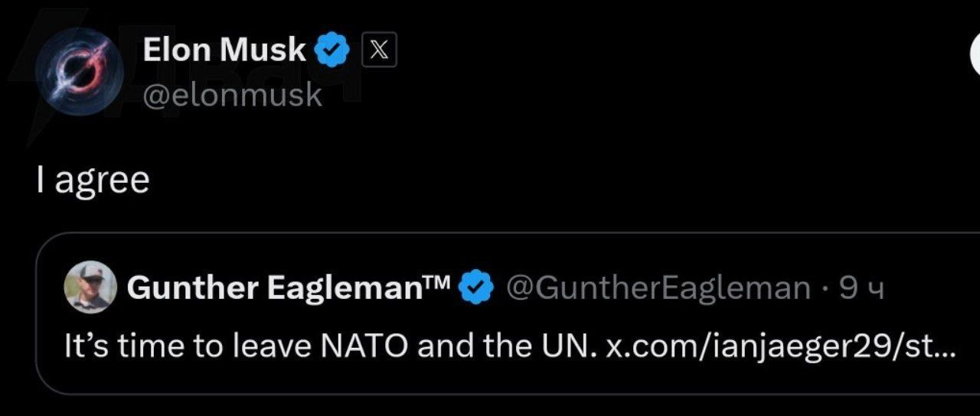Open the Elon Musk display name
This screenshot has width=980, height=416.
(x=224, y=50)
